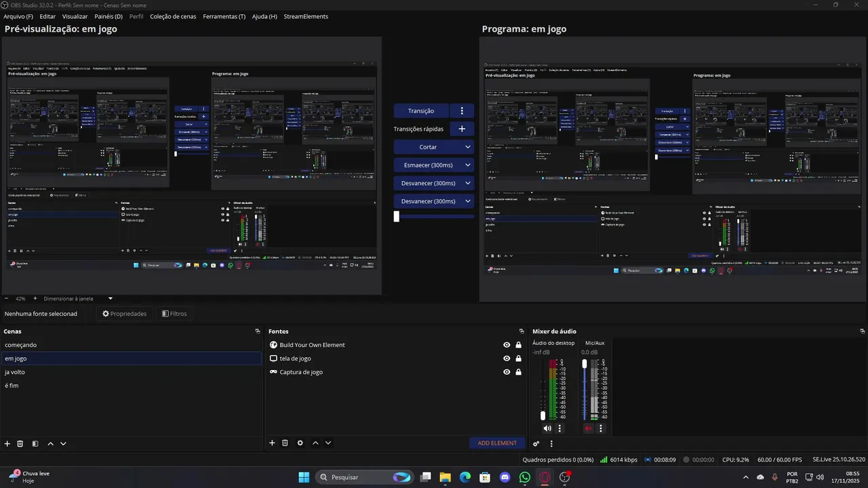Unmute the Mic/Aux channel

pyautogui.click(x=588, y=428)
